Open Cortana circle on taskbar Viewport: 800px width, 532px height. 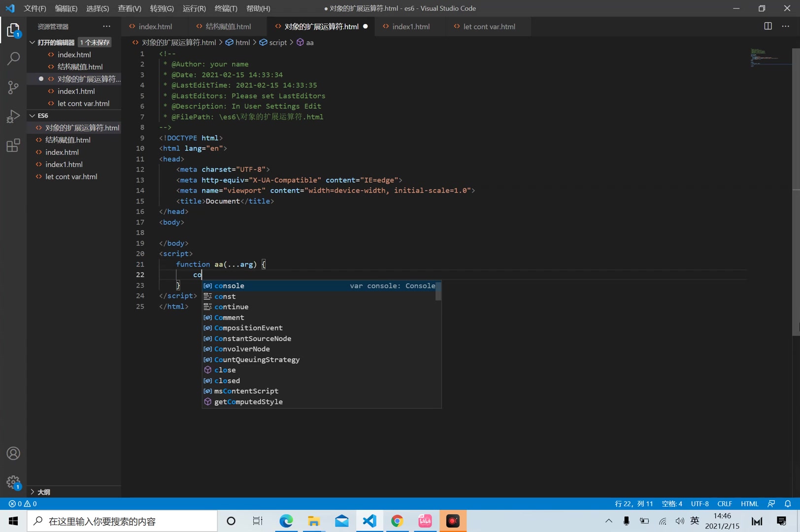click(x=231, y=521)
